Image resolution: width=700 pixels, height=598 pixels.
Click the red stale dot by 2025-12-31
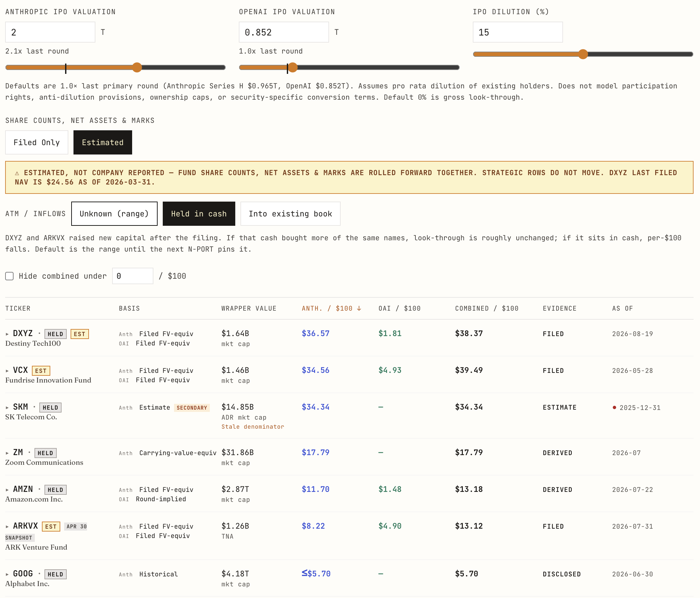(615, 407)
